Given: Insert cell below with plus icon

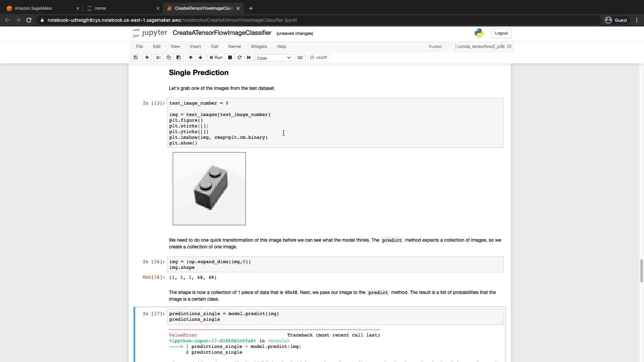Looking at the screenshot, I should pos(147,58).
